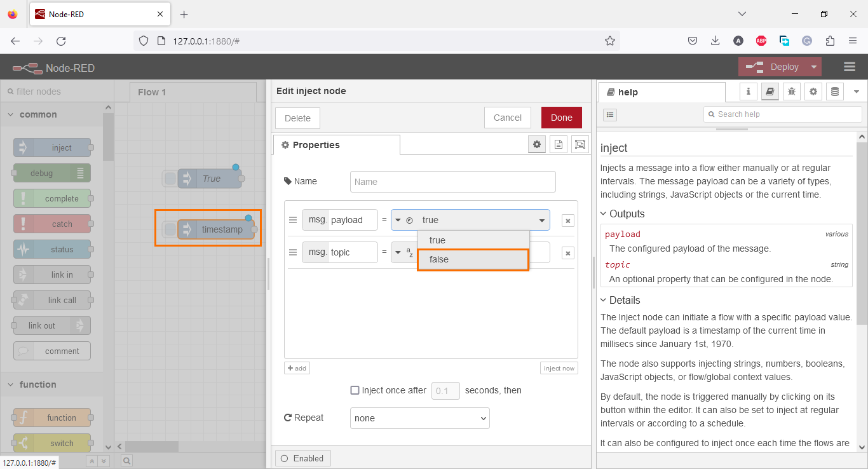Viewport: 868px width, 469px height.
Task: Open new browser tab with plus icon
Action: click(184, 14)
